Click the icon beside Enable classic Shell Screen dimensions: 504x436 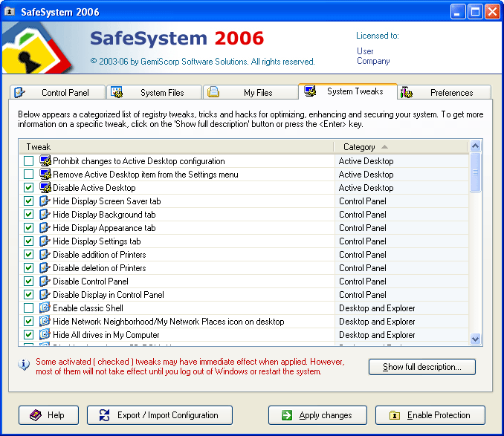pyautogui.click(x=45, y=308)
